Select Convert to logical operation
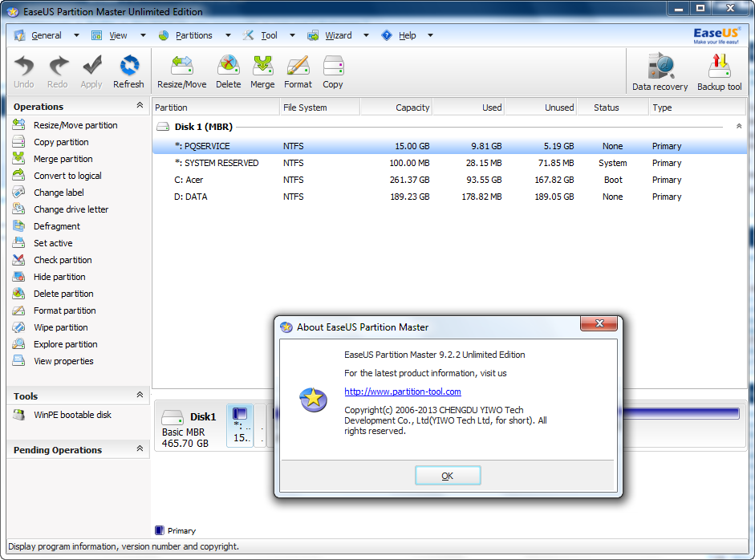This screenshot has width=755, height=560. point(67,176)
